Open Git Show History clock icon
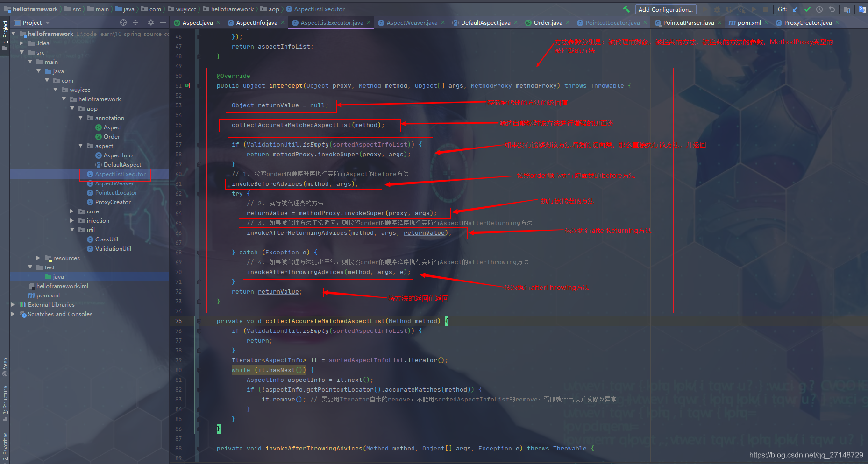Image resolution: width=868 pixels, height=464 pixels. 819,9
